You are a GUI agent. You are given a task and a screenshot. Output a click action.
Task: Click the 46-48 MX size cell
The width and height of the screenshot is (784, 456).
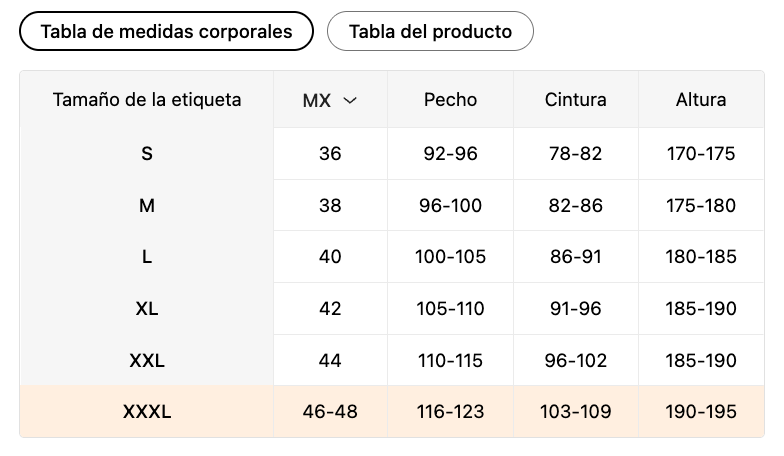tap(330, 412)
